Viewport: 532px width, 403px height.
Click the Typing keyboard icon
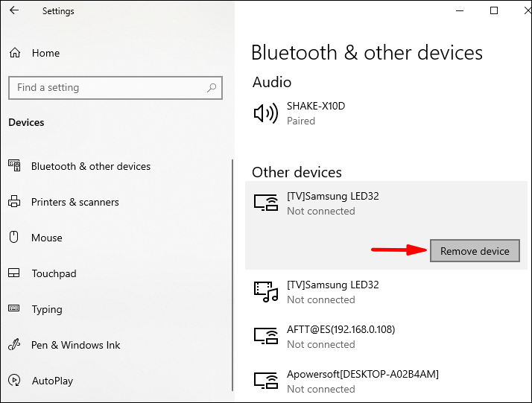pyautogui.click(x=14, y=309)
